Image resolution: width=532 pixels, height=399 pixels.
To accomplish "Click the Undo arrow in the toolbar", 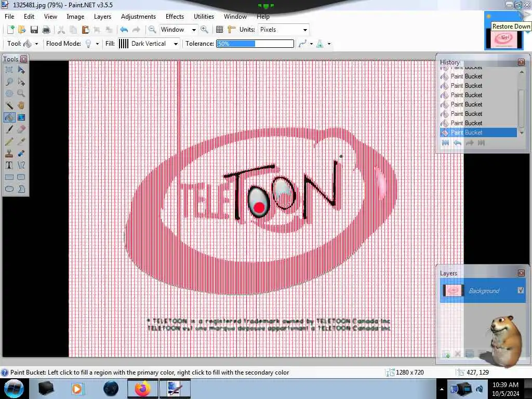I will pos(124,30).
